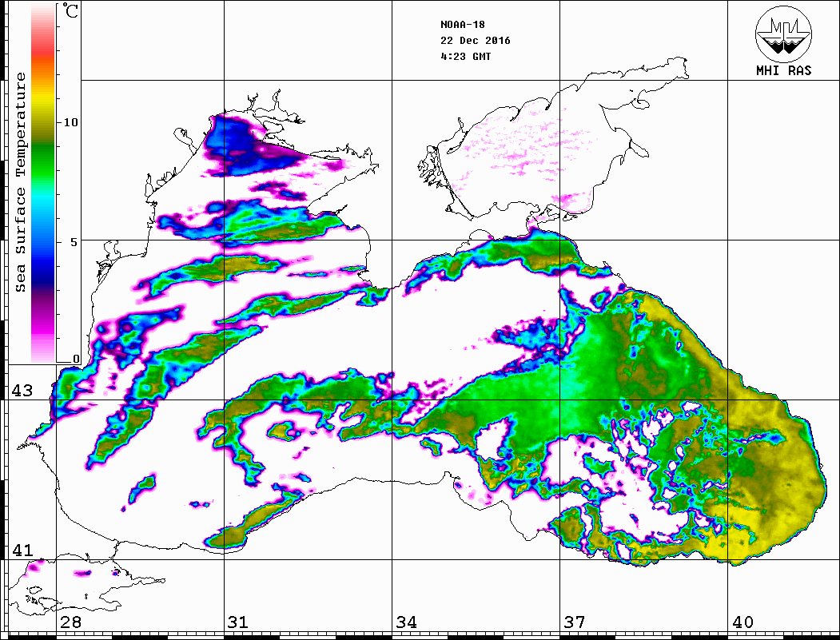Click the time '4:23 GMT'
This screenshot has height=640, width=840.
(x=466, y=57)
